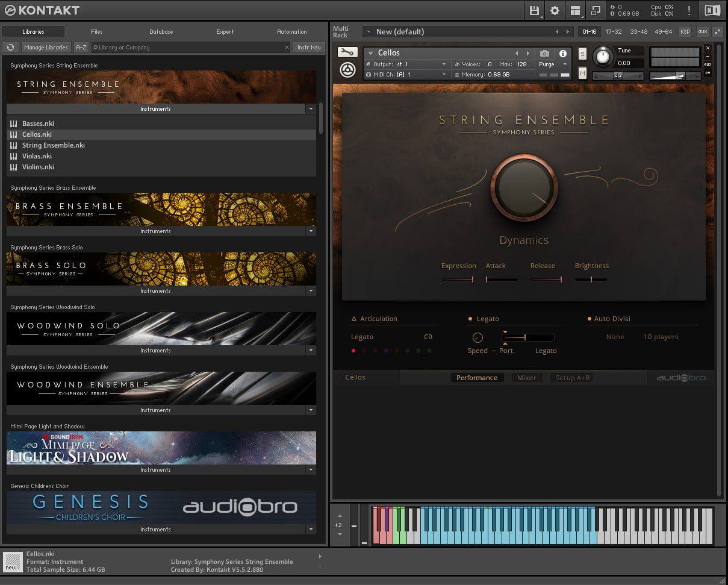Show rack page 33-48

(x=639, y=32)
